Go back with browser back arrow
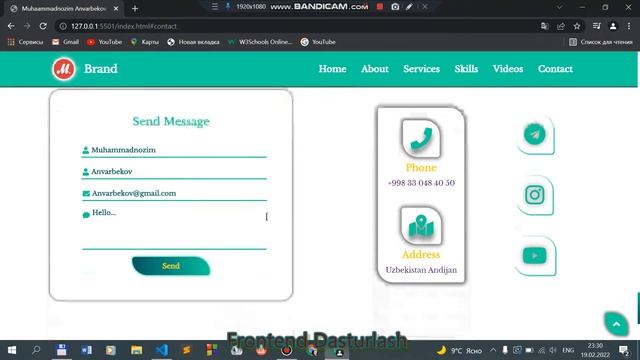The width and height of the screenshot is (640, 360). 11,26
